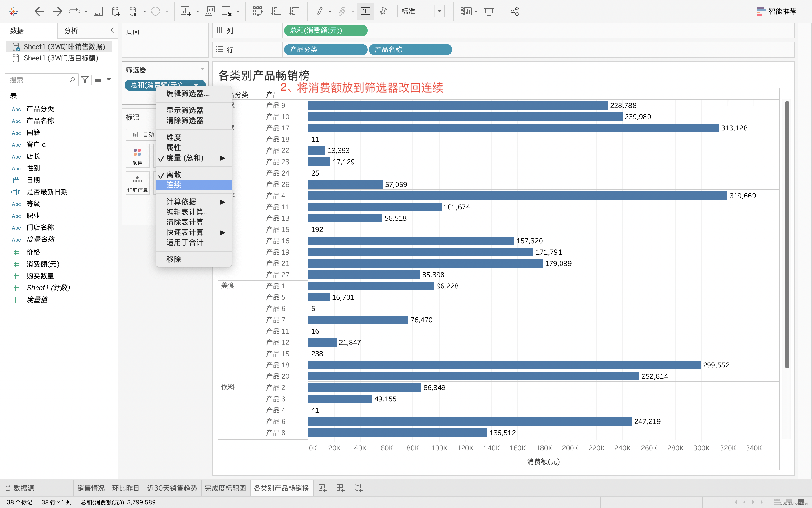
Task: Open the 环比昨日 sheet tab
Action: pos(126,488)
